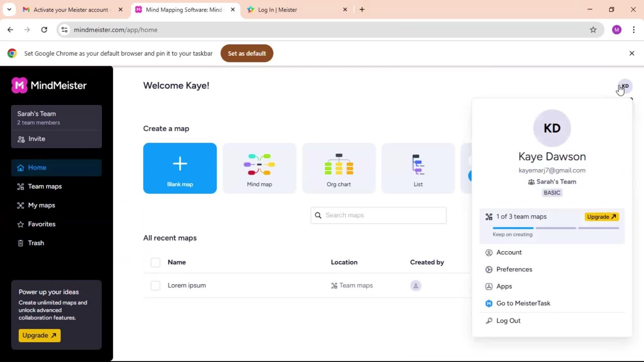Sort by Location column header

coord(344,262)
